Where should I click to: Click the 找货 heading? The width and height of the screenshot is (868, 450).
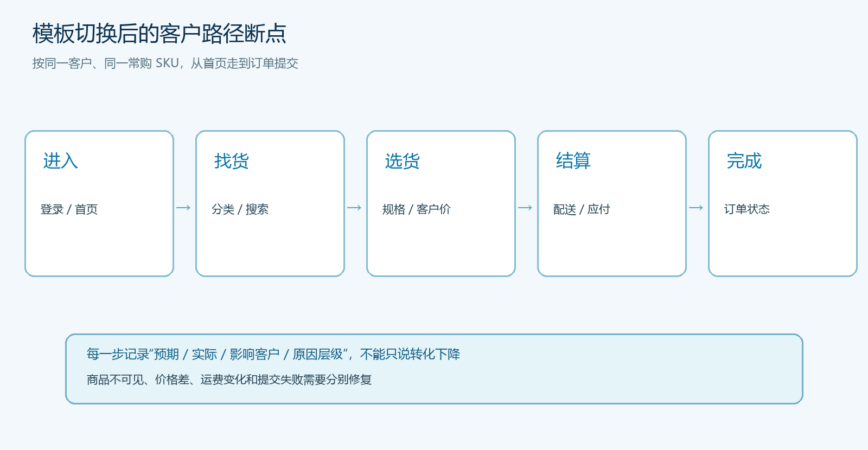(231, 161)
